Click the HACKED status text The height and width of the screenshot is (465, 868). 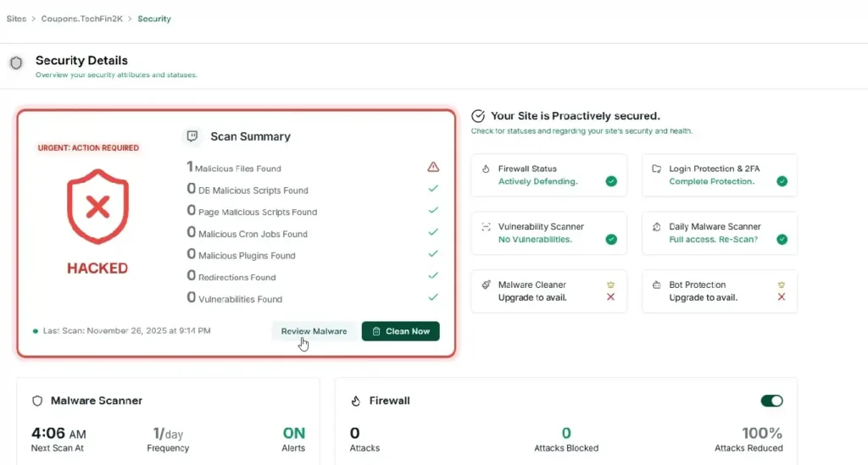(x=97, y=268)
